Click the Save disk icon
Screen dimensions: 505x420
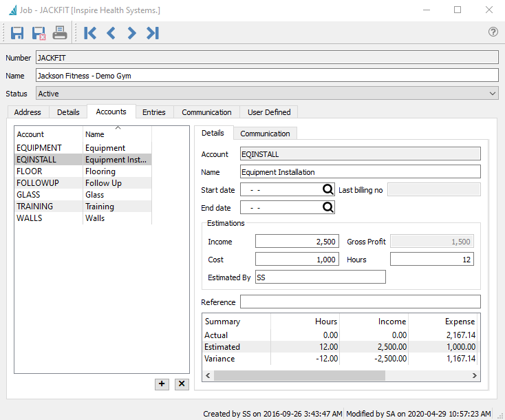tap(18, 32)
